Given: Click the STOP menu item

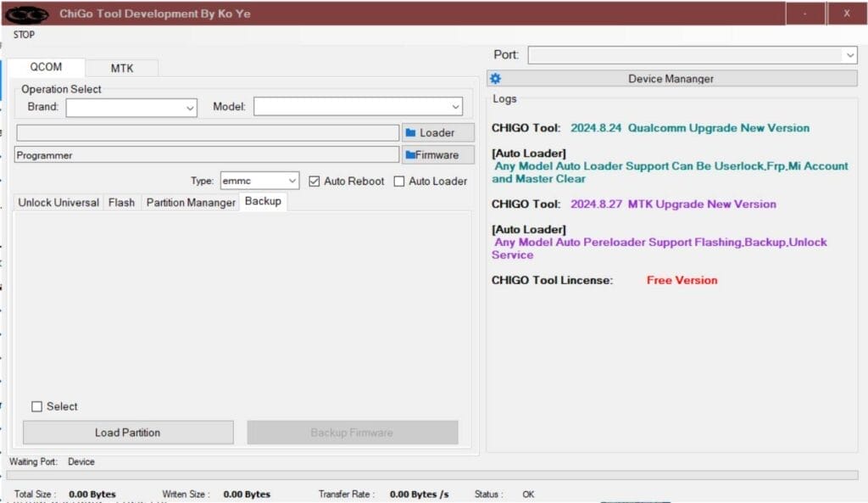Looking at the screenshot, I should pos(25,35).
